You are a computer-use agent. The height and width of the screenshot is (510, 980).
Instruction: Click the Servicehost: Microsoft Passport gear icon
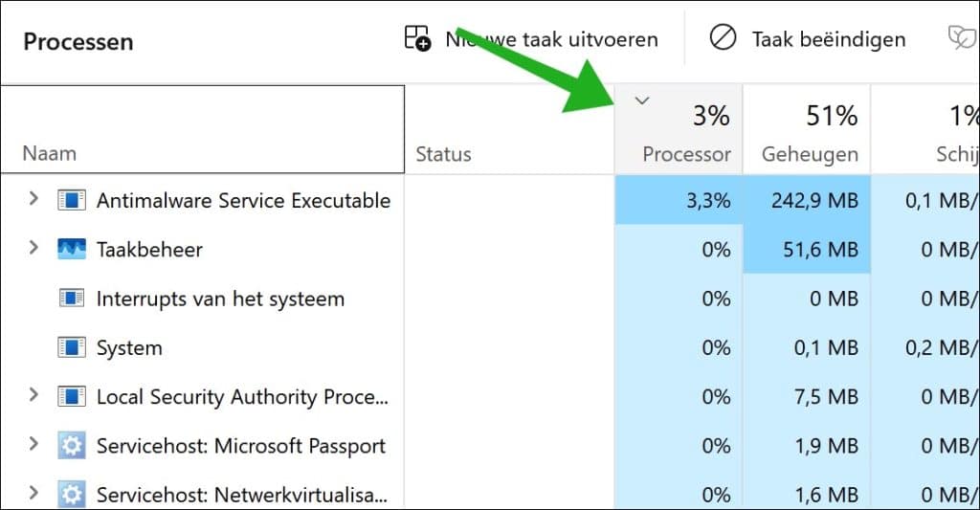pos(72,446)
